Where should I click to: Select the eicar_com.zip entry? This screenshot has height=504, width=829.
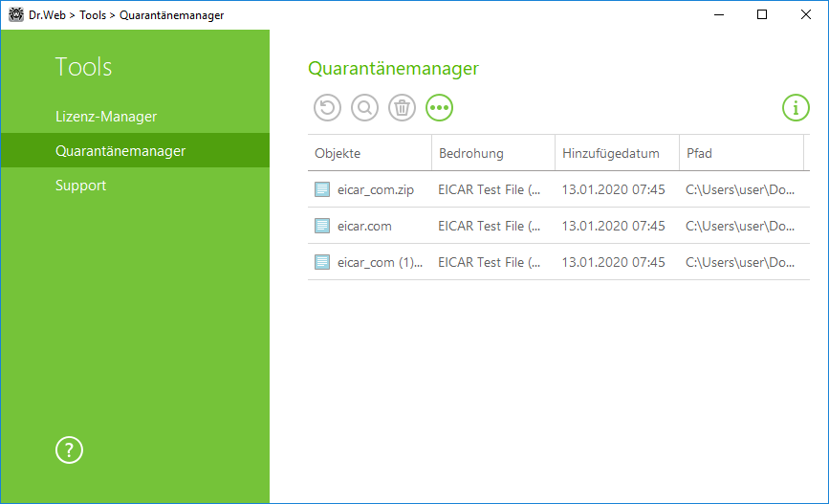pos(558,189)
